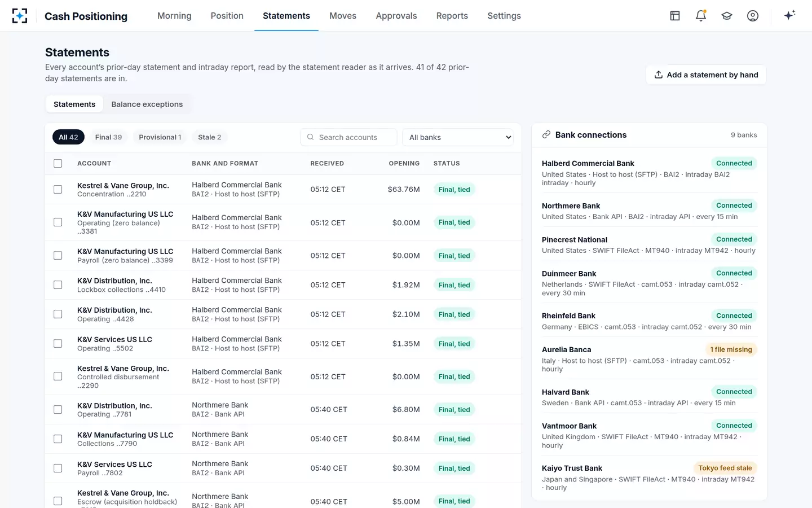
Task: Focus the Search accounts field
Action: [348, 137]
